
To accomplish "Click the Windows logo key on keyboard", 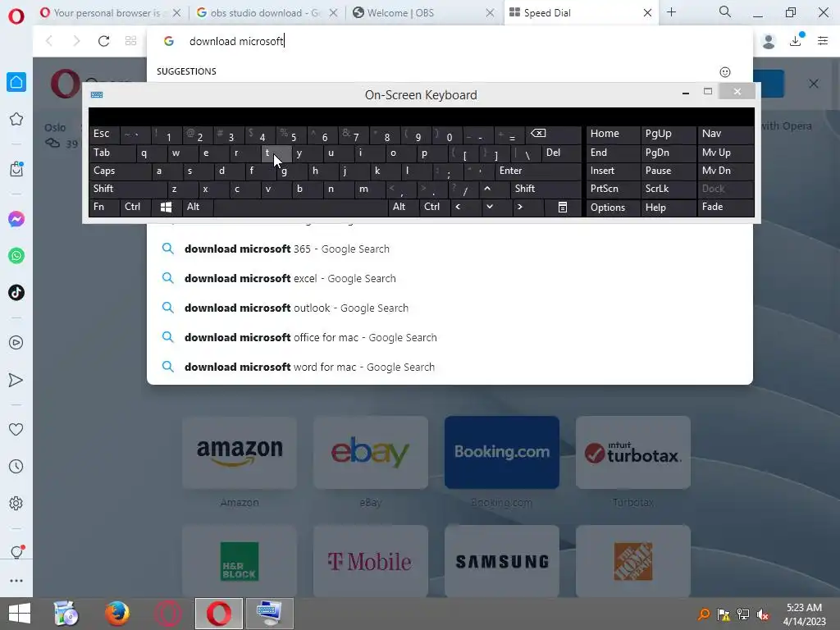I will pos(166,208).
